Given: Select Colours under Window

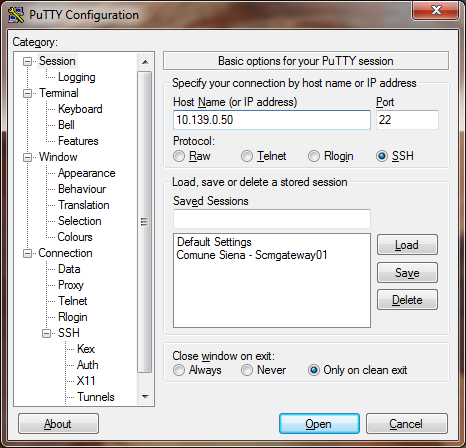Looking at the screenshot, I should [x=75, y=237].
